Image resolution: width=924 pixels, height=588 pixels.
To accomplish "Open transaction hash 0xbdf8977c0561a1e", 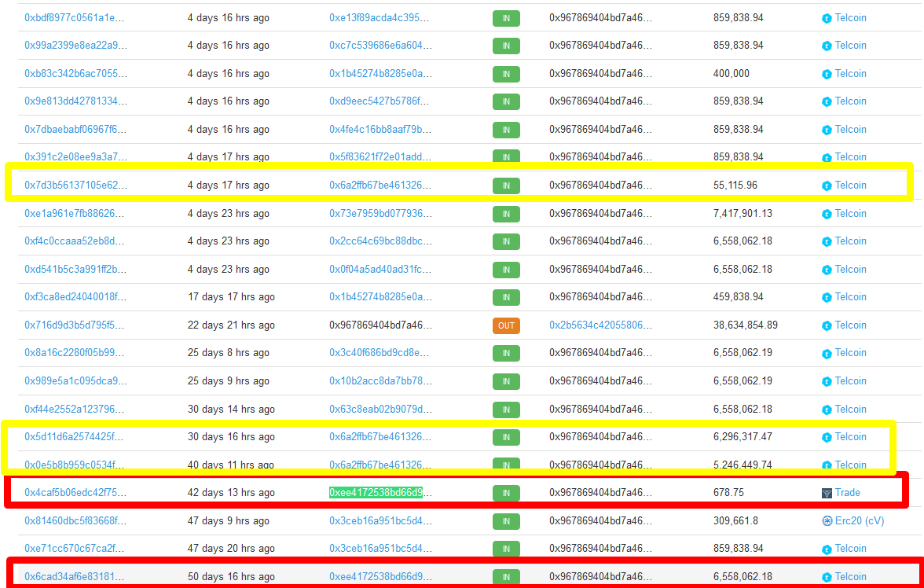I will [x=74, y=18].
